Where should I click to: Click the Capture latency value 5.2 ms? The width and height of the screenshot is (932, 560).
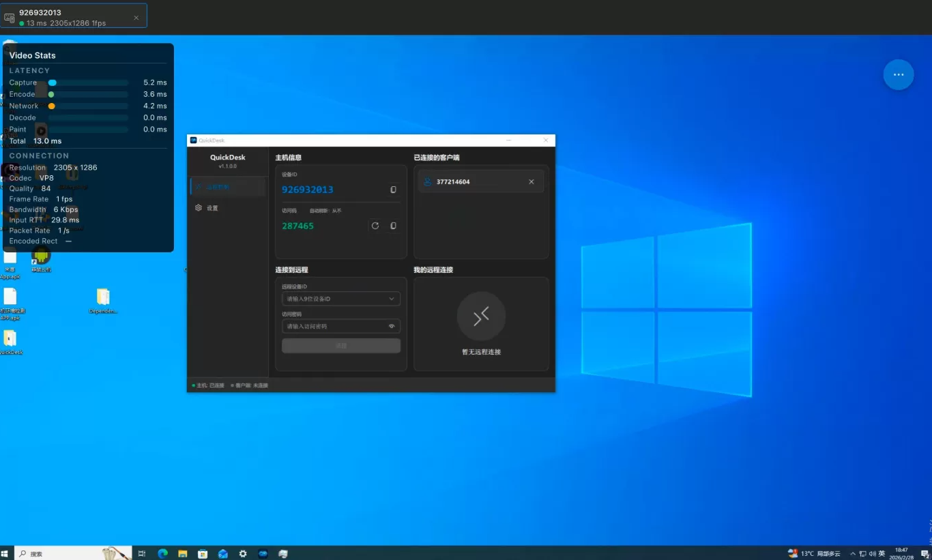pos(155,83)
